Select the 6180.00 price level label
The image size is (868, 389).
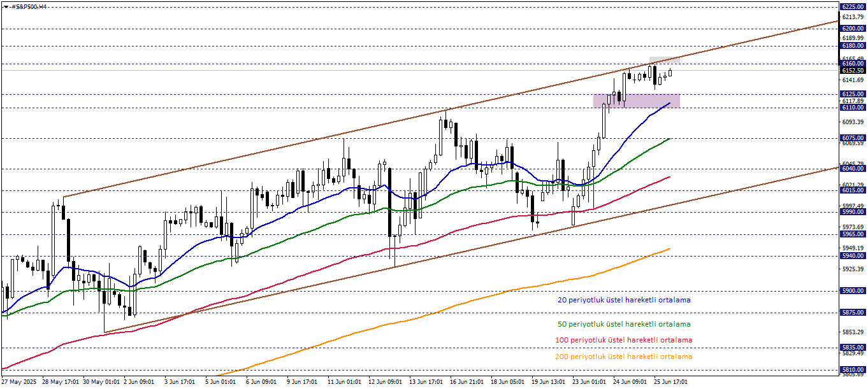click(x=853, y=46)
